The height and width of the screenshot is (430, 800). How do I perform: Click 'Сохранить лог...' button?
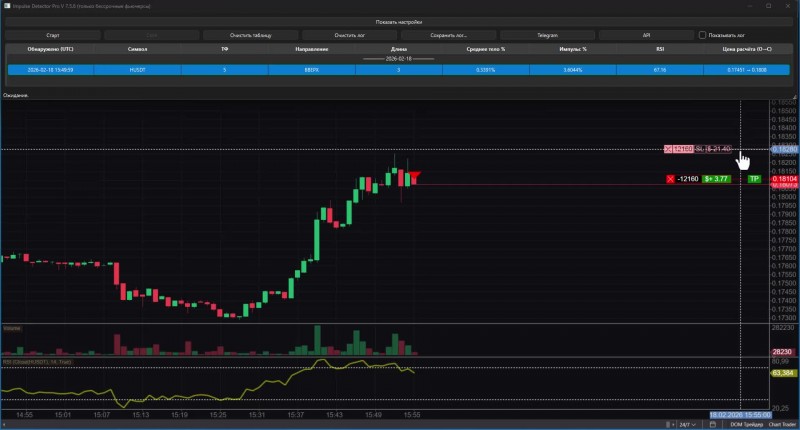coord(448,35)
